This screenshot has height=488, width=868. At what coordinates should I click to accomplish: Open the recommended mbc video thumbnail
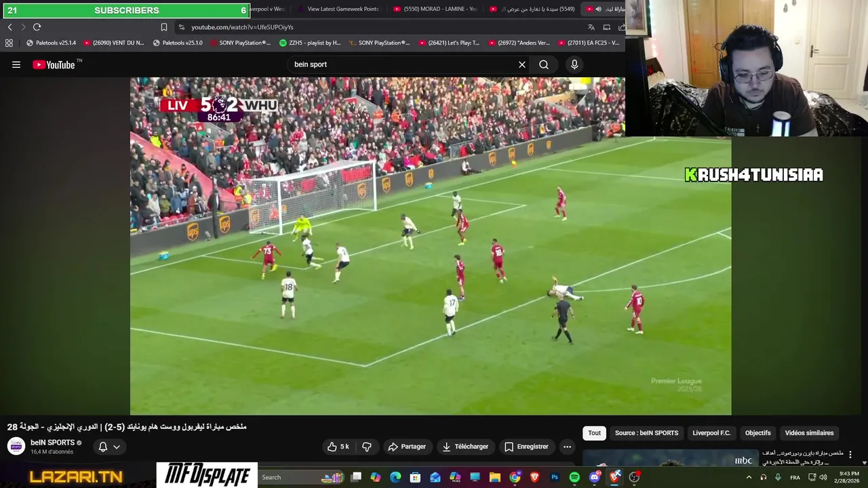tap(670, 458)
